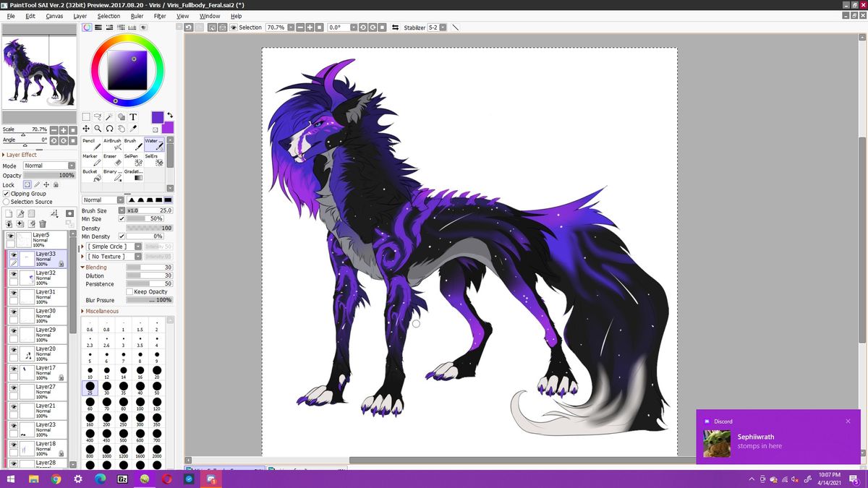Click the canvas navigator thumbnail
Screen dimensions: 868x488
[39, 72]
